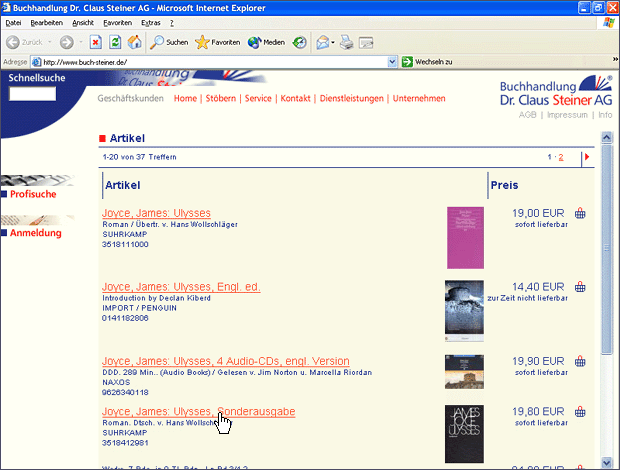Click the Stop loading toolbar icon
The height and width of the screenshot is (470, 620).
click(95, 42)
